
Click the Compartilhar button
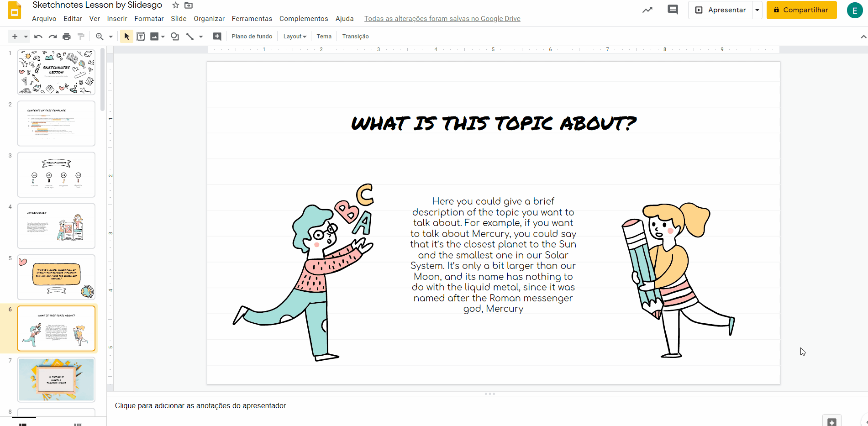(x=801, y=10)
